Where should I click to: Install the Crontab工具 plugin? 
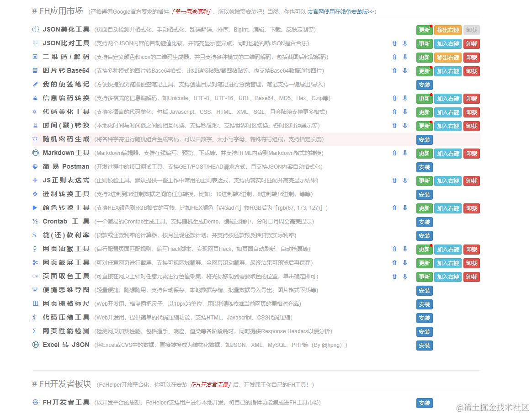[x=425, y=222]
